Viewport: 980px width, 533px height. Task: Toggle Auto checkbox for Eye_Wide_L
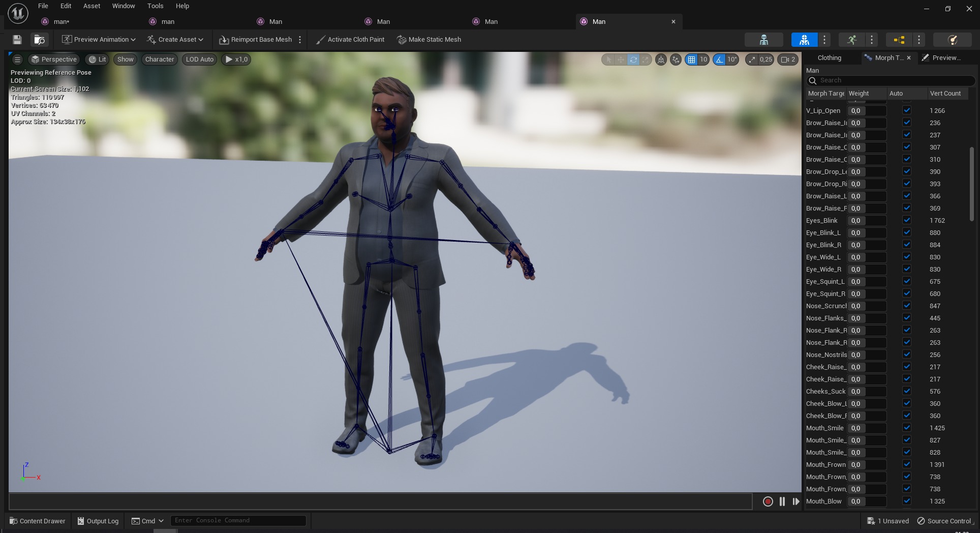point(907,257)
